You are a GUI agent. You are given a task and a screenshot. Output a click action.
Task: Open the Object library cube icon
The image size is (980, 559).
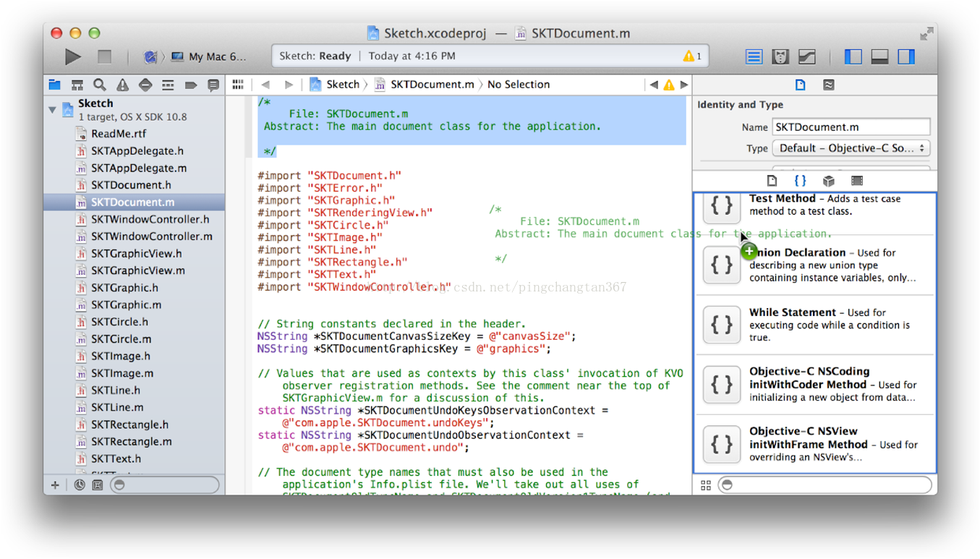pyautogui.click(x=829, y=181)
